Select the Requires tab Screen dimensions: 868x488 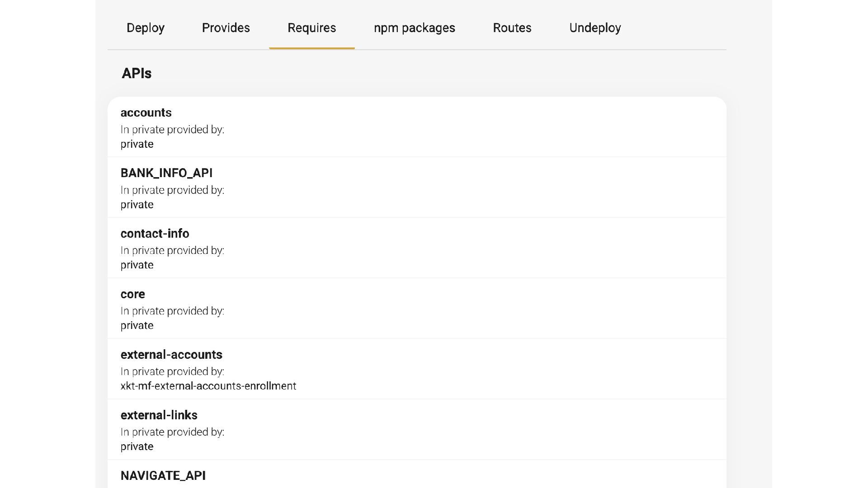[311, 28]
